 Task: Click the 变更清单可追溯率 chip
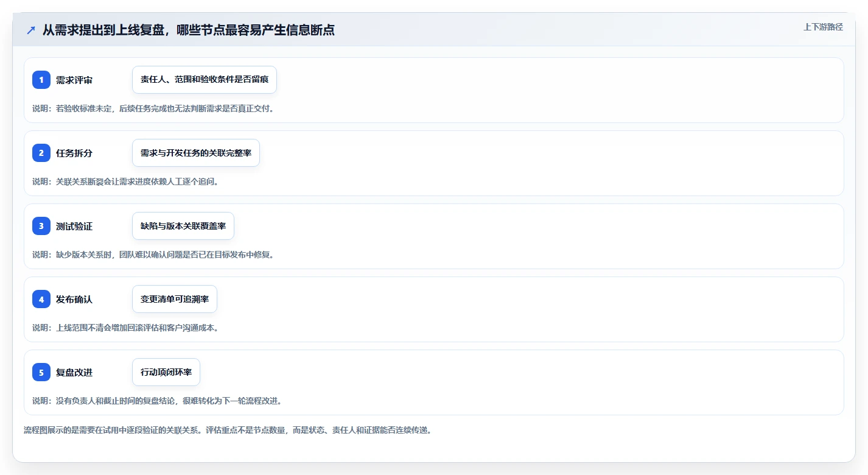[x=175, y=299]
